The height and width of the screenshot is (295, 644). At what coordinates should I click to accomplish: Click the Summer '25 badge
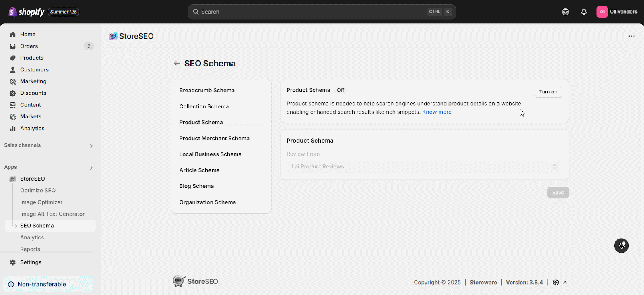coord(64,12)
